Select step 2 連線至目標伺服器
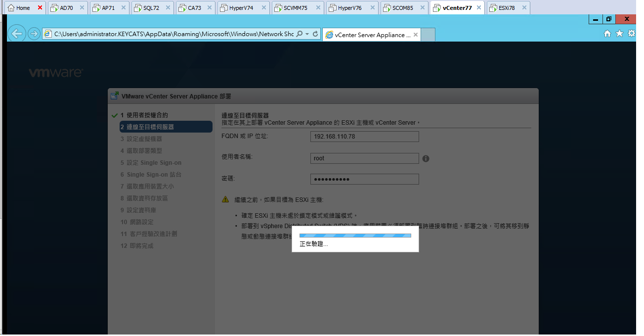This screenshot has width=644, height=336. (x=166, y=127)
